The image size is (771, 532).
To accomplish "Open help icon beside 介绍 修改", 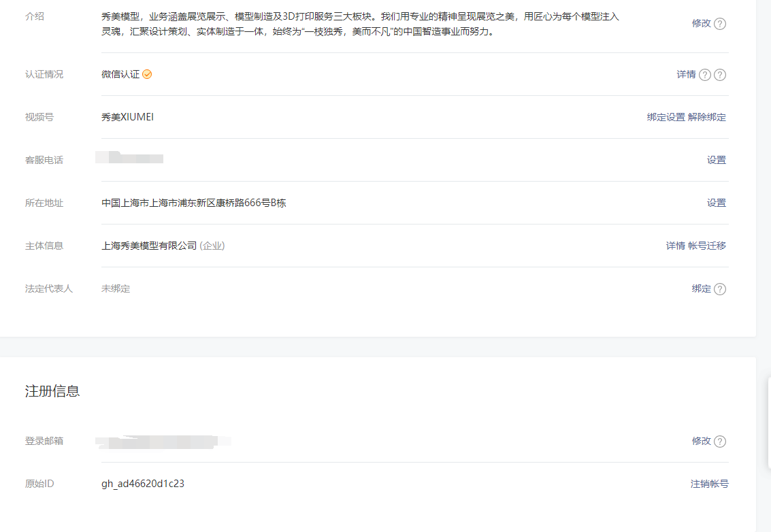I will pyautogui.click(x=720, y=24).
